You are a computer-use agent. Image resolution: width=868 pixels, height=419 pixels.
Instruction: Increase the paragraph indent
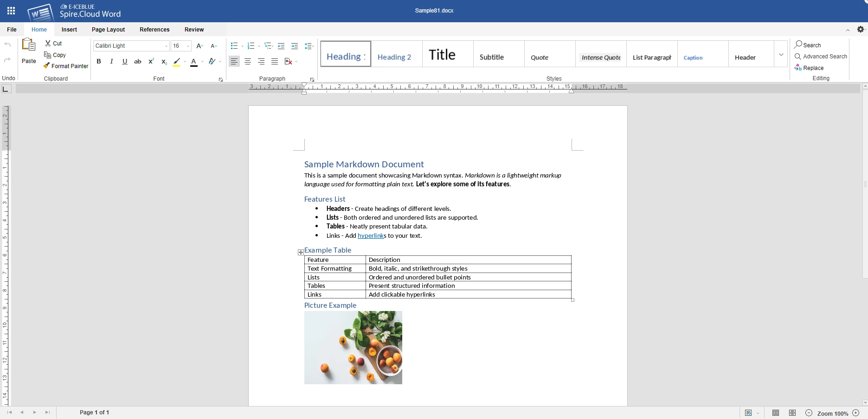coord(295,46)
